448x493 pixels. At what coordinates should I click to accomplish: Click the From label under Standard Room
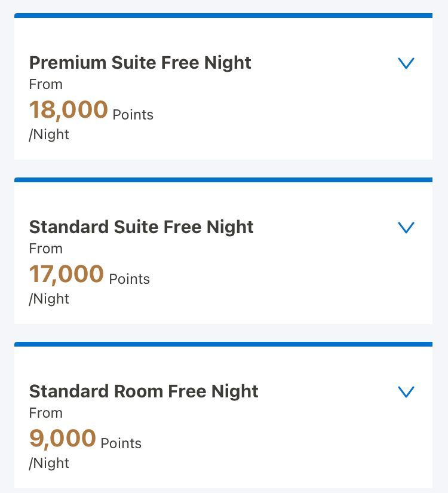(x=46, y=413)
